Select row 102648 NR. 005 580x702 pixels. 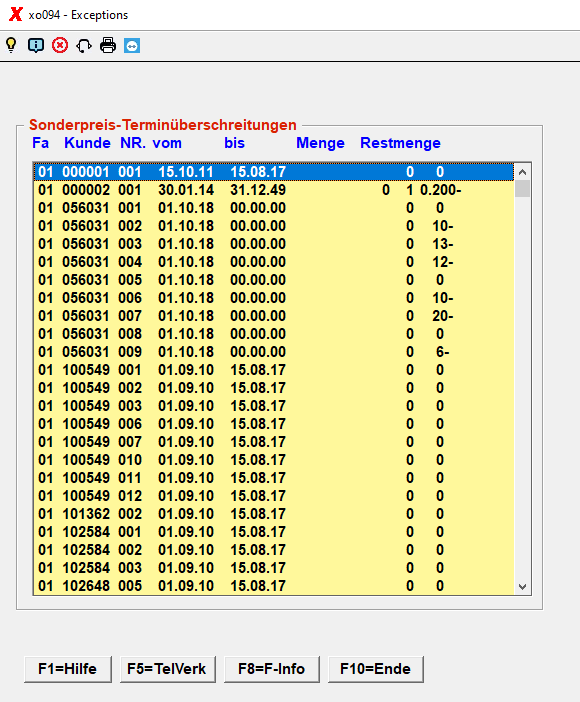click(x=274, y=586)
